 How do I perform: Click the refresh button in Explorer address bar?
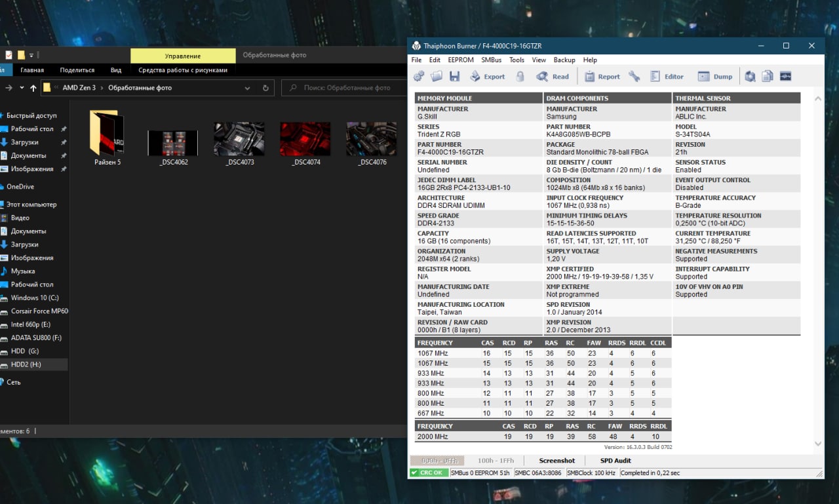click(265, 88)
